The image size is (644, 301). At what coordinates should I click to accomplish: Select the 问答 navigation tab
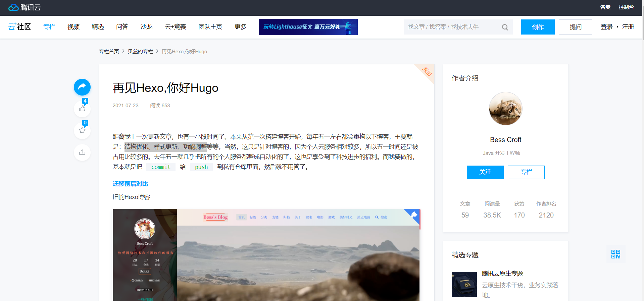click(x=122, y=27)
